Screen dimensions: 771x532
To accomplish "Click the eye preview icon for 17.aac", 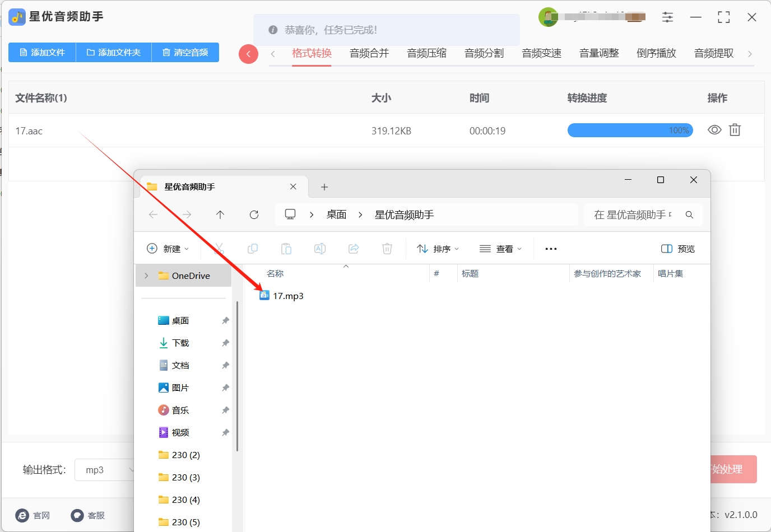I will 714,130.
